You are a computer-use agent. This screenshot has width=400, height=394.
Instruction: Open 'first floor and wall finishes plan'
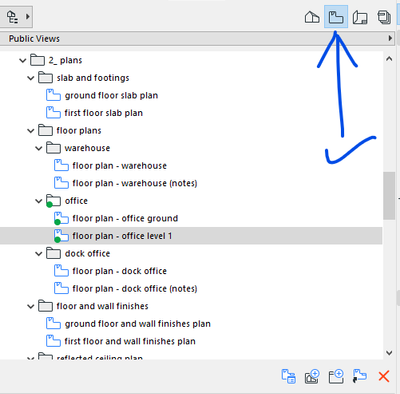pos(130,341)
